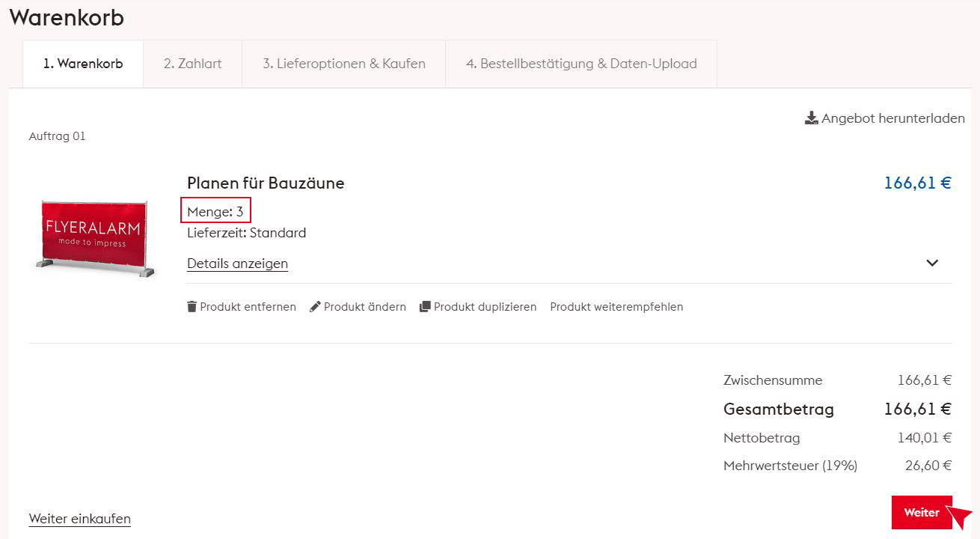Click the Flyeralarm banner product thumbnail
980x539 pixels.
pos(95,237)
